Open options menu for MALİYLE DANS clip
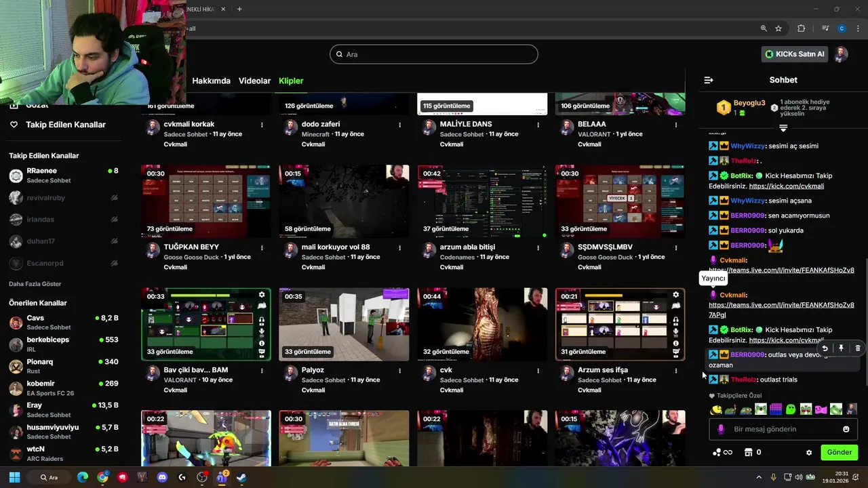868x488 pixels. coord(538,125)
